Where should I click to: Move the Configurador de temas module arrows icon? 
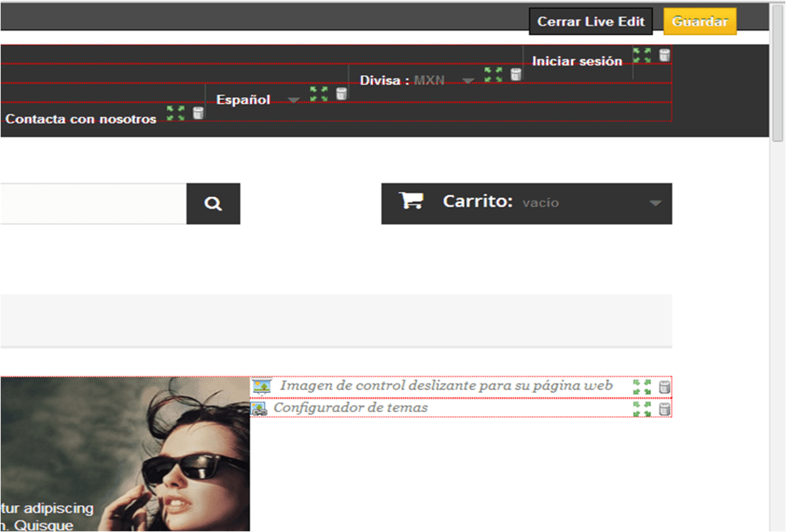pos(642,408)
